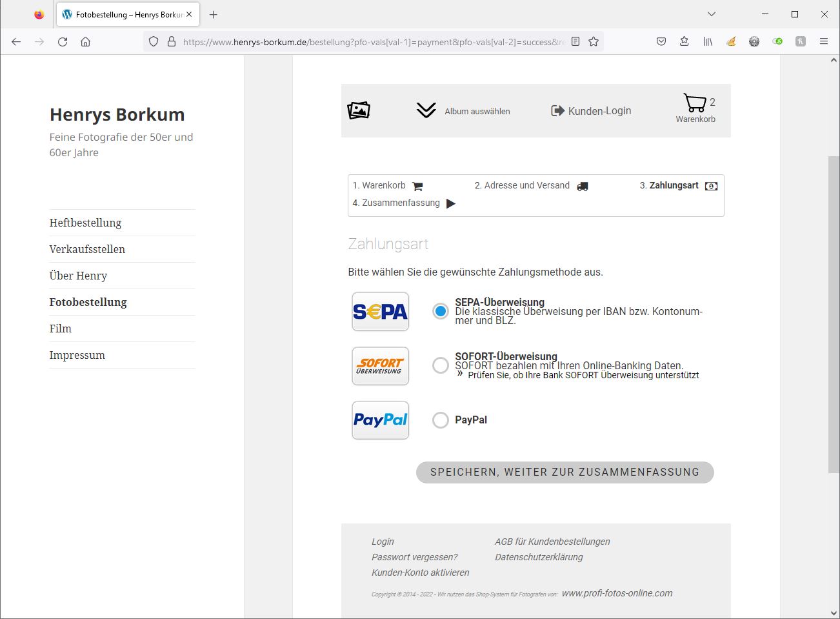
Task: Visit www.profi-fotos-online.com link
Action: (x=617, y=593)
